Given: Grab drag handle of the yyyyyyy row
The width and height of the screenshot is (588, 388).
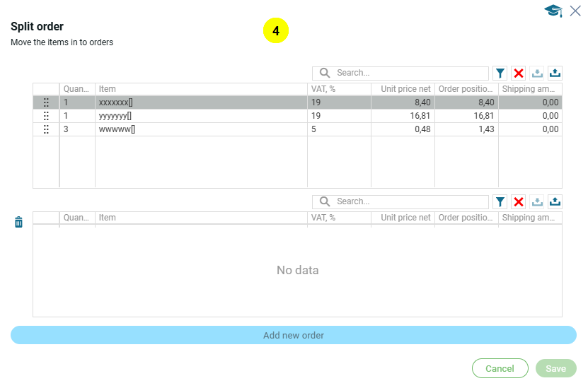Looking at the screenshot, I should (x=46, y=116).
